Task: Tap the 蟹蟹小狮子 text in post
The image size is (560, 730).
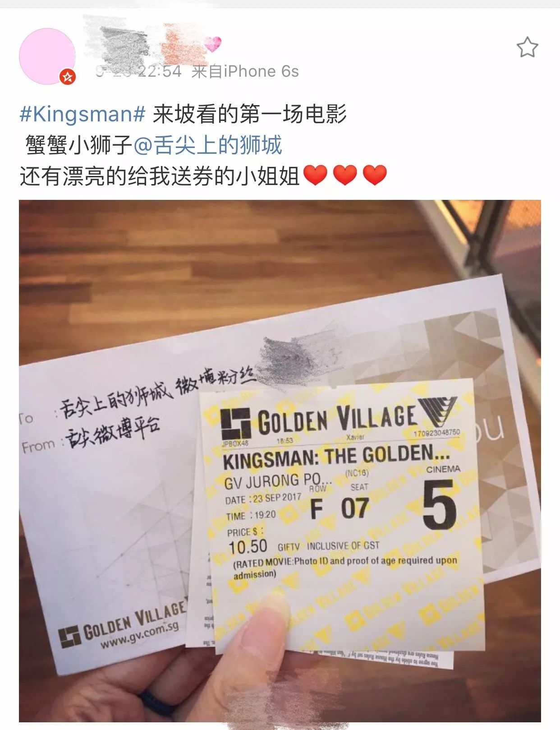Action: point(78,145)
